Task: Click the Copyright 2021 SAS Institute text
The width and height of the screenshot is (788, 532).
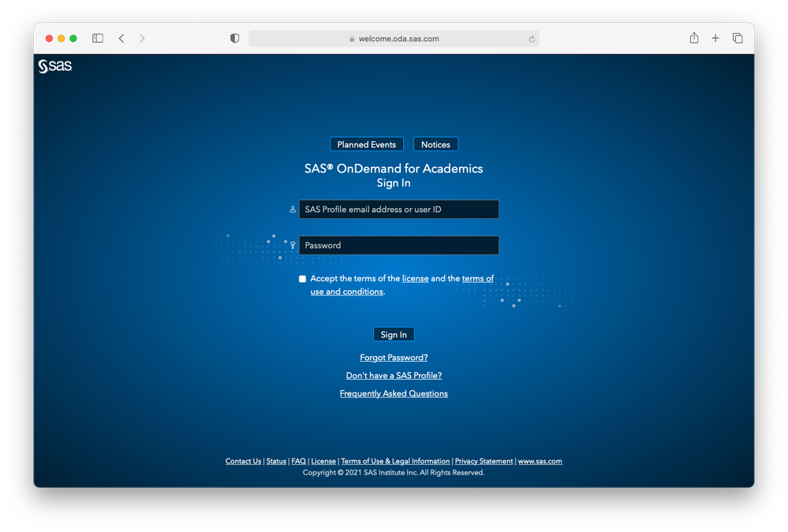Action: [x=394, y=473]
